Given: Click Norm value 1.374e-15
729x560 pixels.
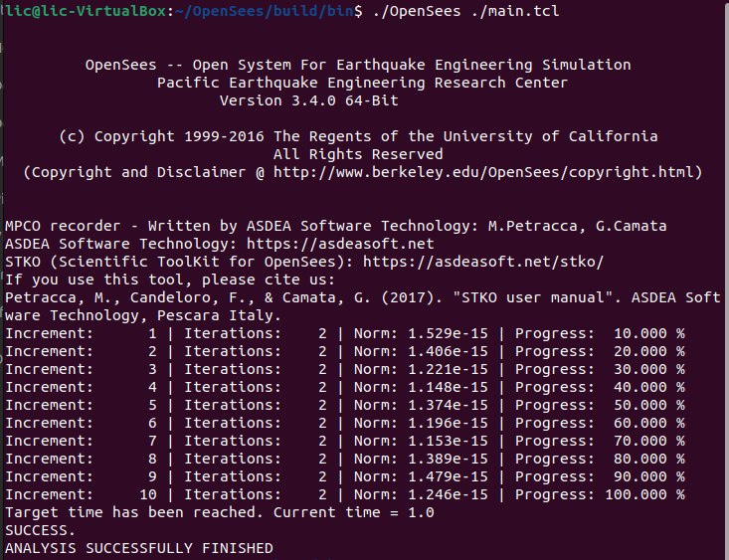Looking at the screenshot, I should click(x=449, y=405).
